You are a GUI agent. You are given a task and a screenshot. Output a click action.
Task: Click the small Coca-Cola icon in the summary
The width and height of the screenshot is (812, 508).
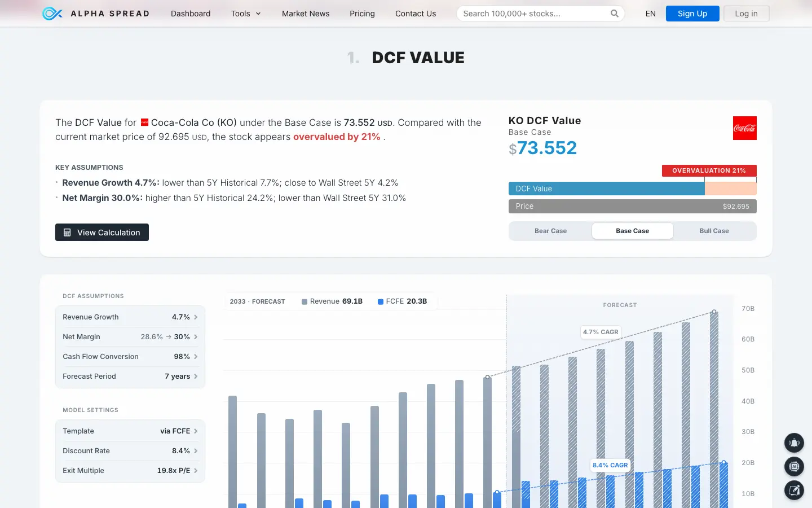[144, 122]
